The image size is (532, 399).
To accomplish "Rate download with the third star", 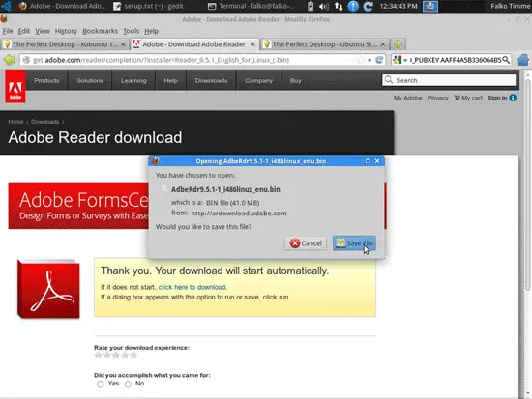I will click(x=116, y=355).
